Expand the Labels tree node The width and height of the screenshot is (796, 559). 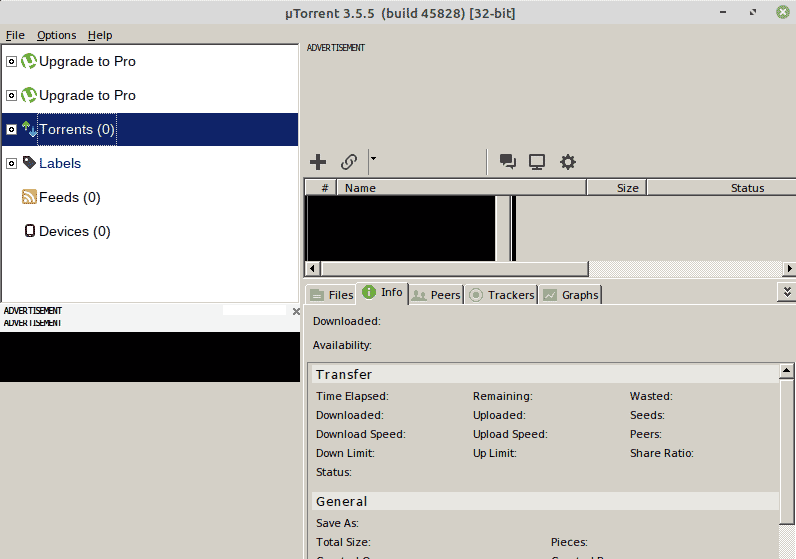point(11,163)
